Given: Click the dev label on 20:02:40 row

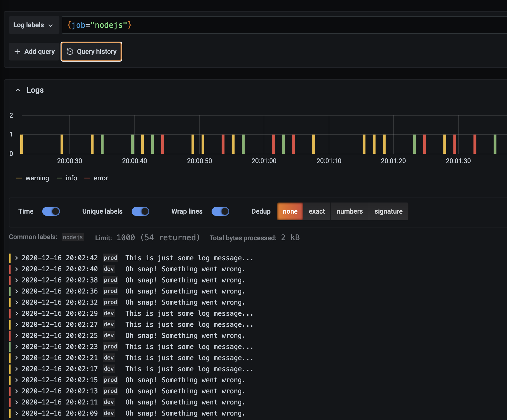Looking at the screenshot, I should point(109,269).
